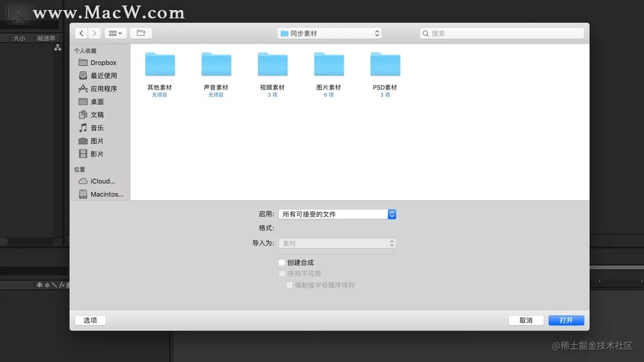Click the 桌面 desktop icon
This screenshot has height=362, width=644.
(x=83, y=102)
